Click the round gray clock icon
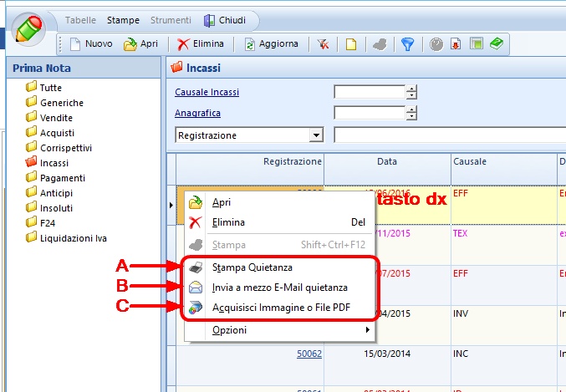This screenshot has width=566, height=392. [x=436, y=44]
